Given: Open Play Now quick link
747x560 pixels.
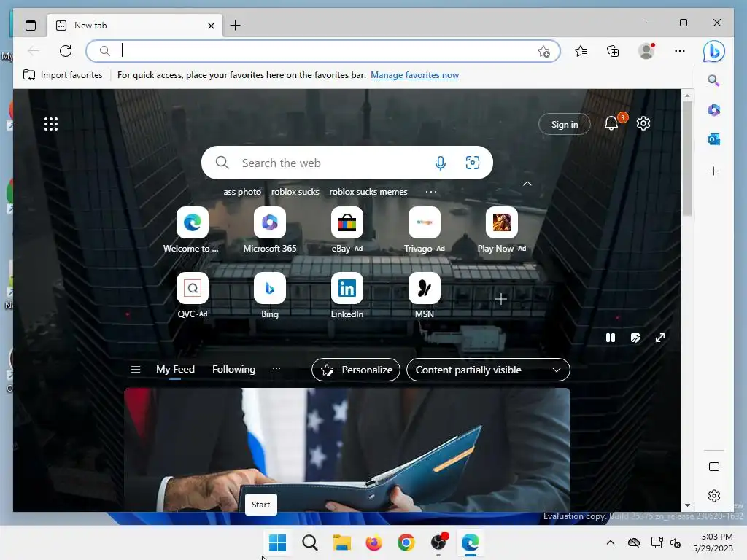Looking at the screenshot, I should [502, 230].
